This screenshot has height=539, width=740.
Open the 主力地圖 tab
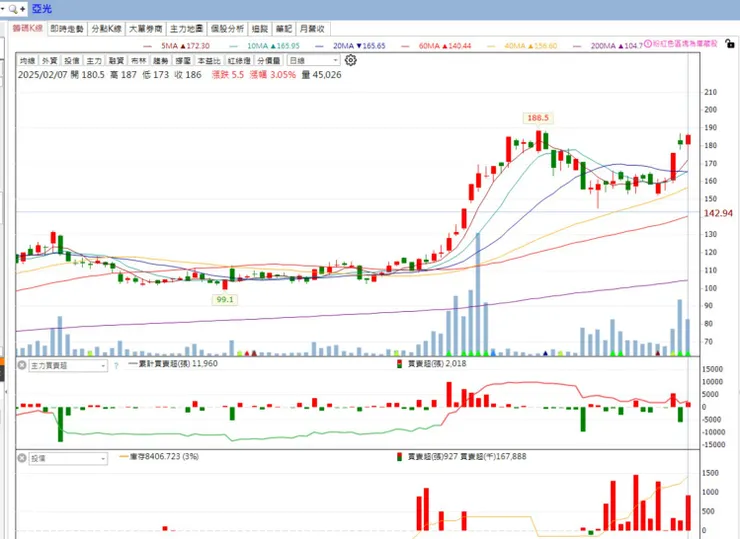(x=186, y=29)
